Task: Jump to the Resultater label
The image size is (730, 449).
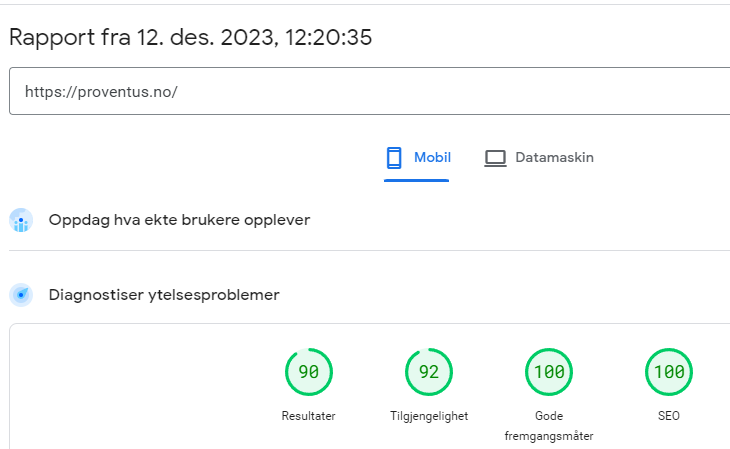Action: tap(309, 416)
